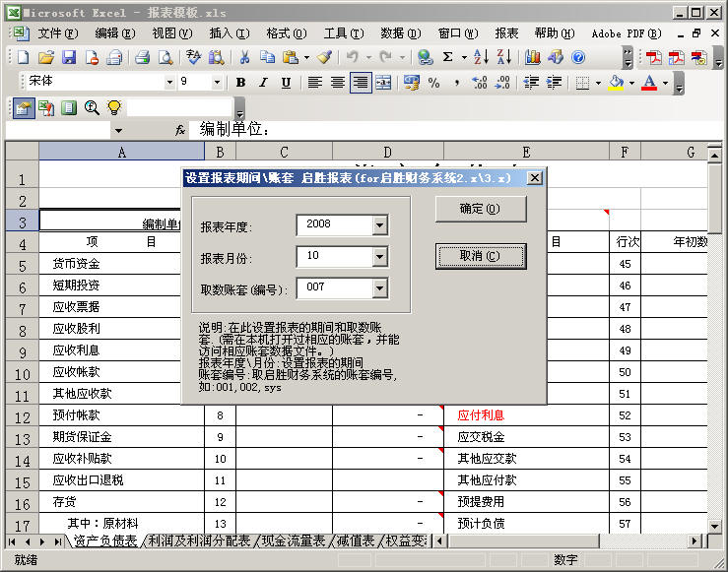Decrease decimal places
Image resolution: width=728 pixels, height=572 pixels.
pyautogui.click(x=502, y=83)
